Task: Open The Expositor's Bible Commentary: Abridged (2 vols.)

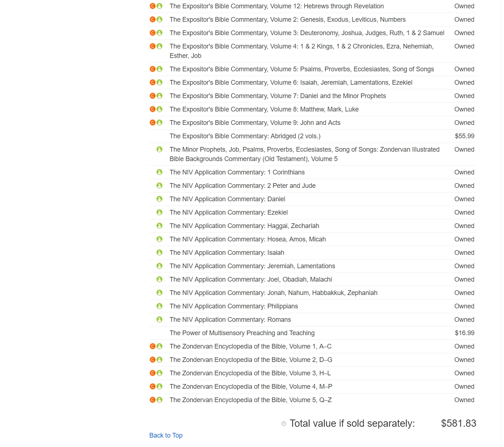Action: click(245, 136)
